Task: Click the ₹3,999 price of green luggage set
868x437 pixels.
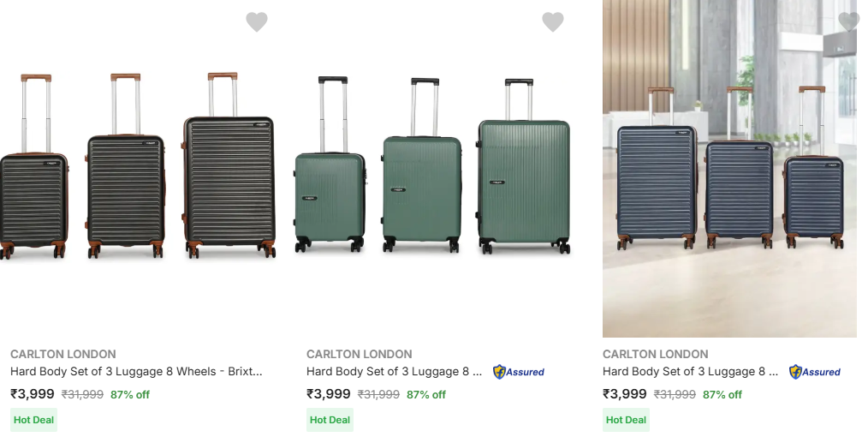Action: [x=329, y=394]
